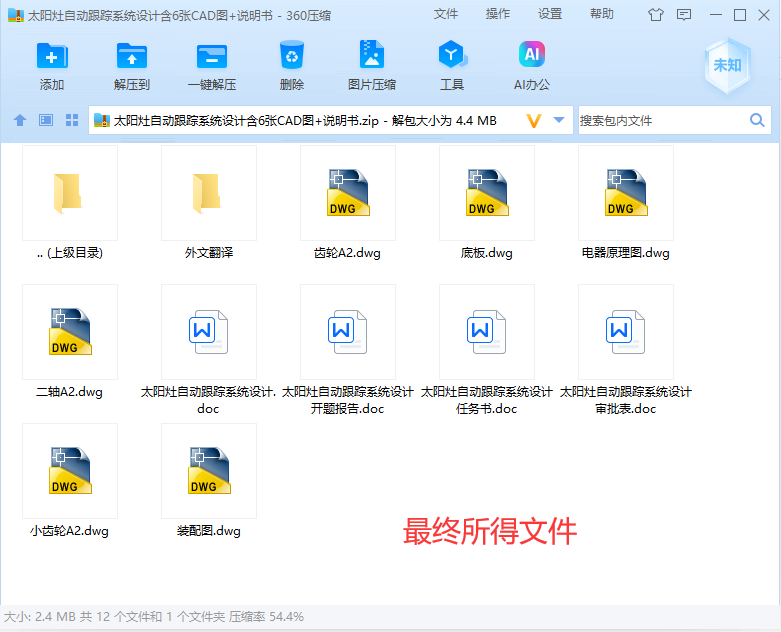Viewport: 781px width, 632px height.
Task: Go up one level with the up arrow icon
Action: pos(20,120)
